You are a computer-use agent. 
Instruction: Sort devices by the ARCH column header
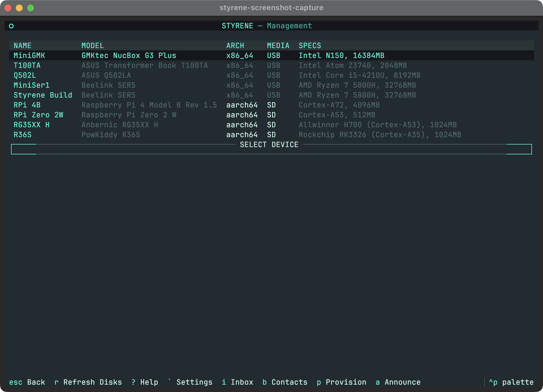235,46
